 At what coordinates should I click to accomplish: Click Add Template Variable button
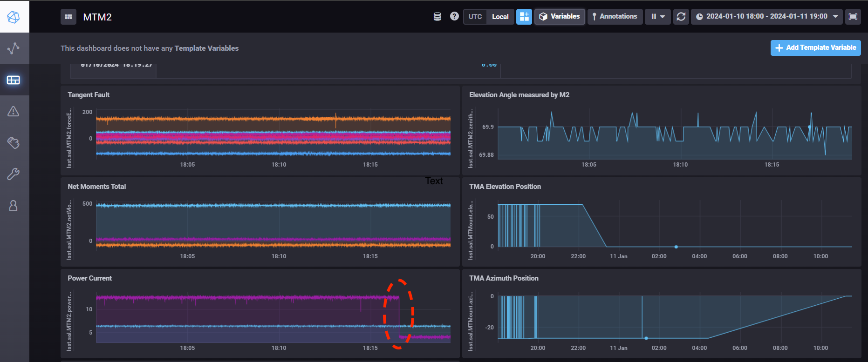point(815,47)
